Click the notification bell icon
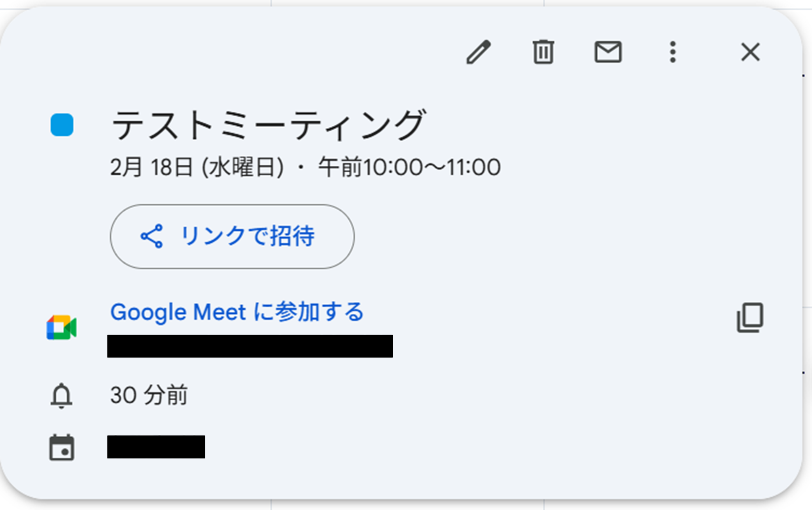The image size is (812, 510). tap(61, 395)
